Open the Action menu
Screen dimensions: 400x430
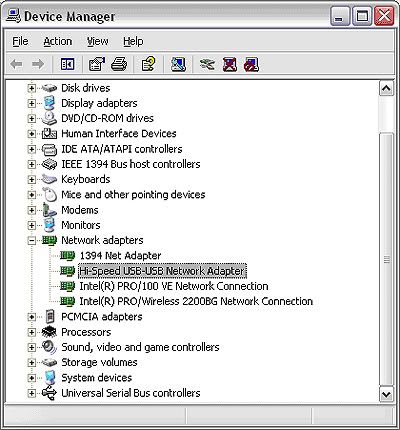point(58,41)
